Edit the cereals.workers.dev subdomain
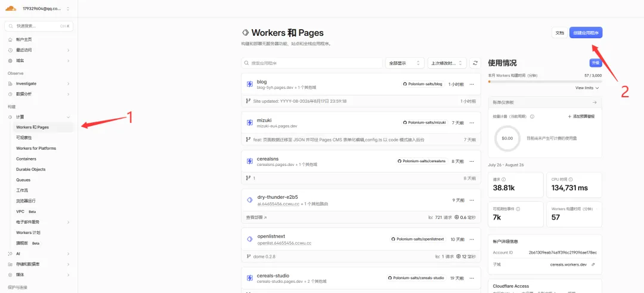 (x=593, y=264)
